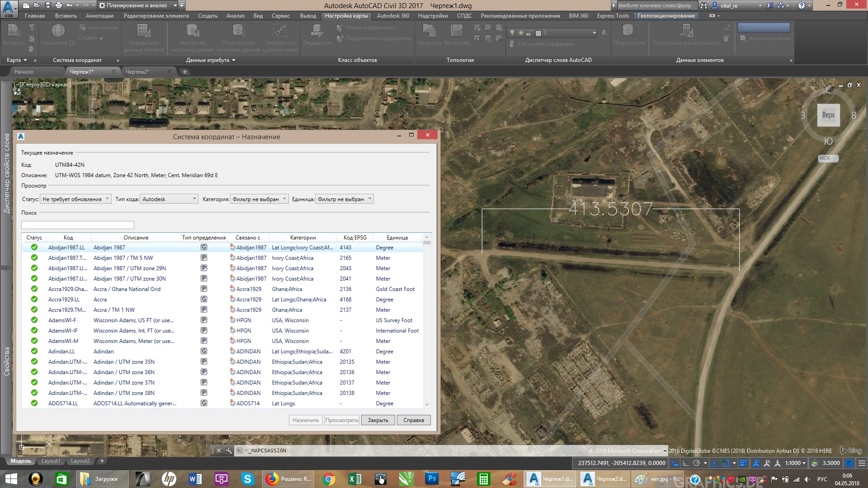Image resolution: width=868 pixels, height=488 pixels.
Task: Click the Windows Start button
Action: [x=10, y=479]
